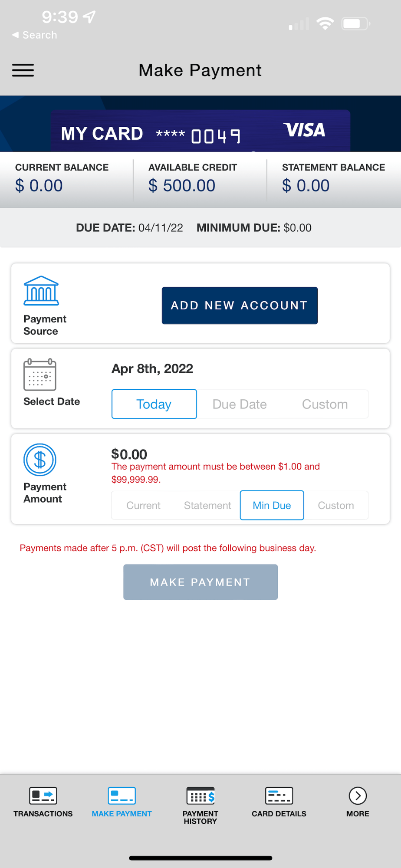This screenshot has height=868, width=401.
Task: Choose the Current payment amount option
Action: tap(143, 505)
